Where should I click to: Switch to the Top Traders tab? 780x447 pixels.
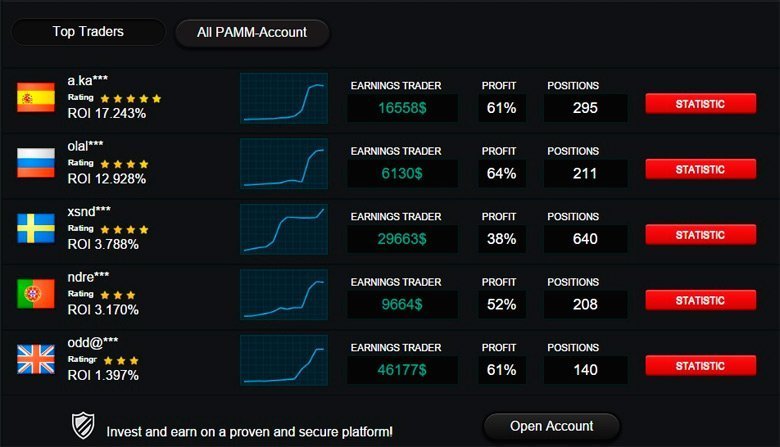coord(88,32)
